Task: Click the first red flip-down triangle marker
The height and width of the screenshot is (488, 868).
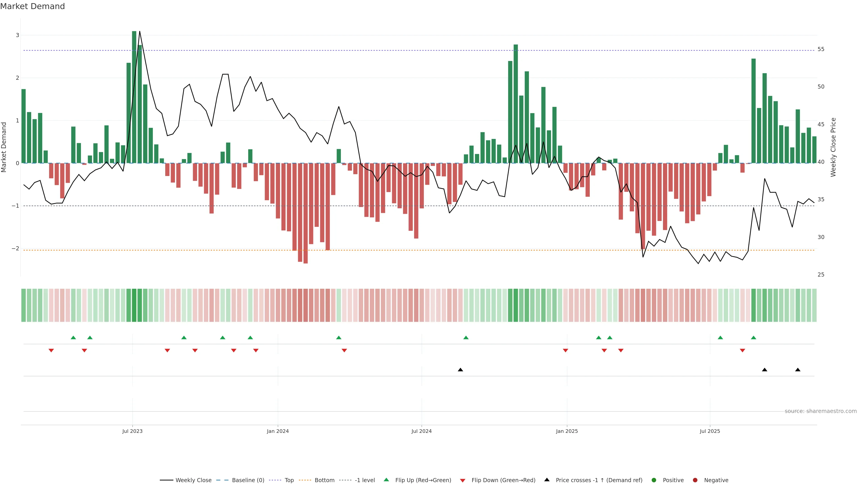Action: tap(51, 351)
